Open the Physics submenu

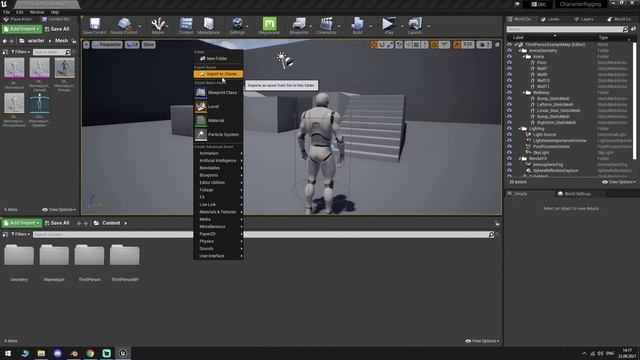click(218, 241)
